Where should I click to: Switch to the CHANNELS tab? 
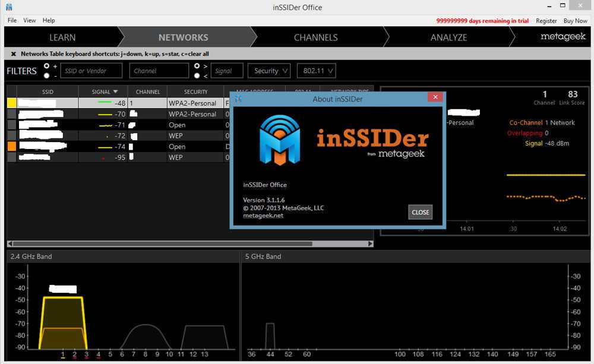(x=315, y=37)
